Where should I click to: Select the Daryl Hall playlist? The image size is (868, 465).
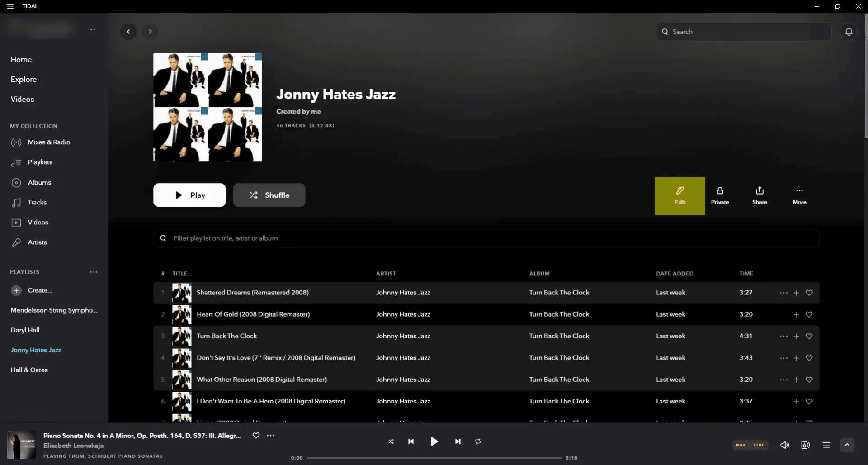(x=25, y=330)
